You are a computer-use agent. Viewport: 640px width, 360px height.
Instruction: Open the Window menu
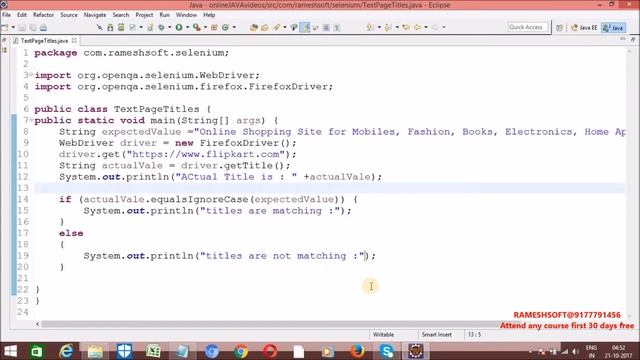186,15
